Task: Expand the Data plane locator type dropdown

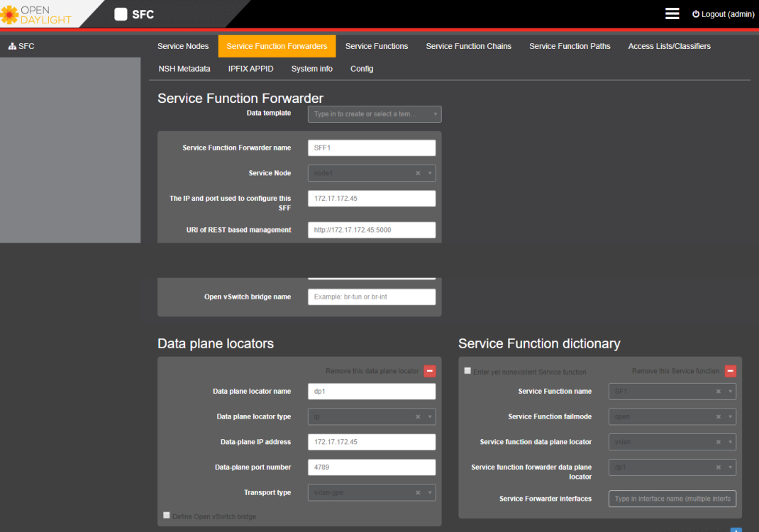Action: (x=430, y=417)
